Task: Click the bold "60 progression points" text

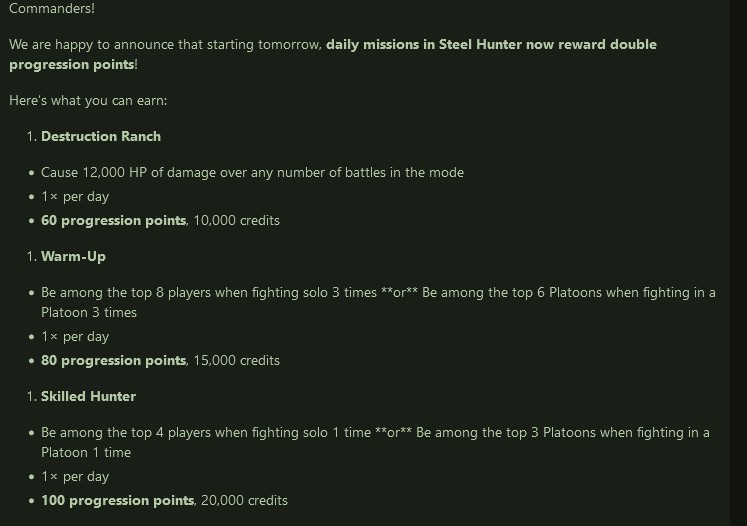Action: pyautogui.click(x=113, y=221)
